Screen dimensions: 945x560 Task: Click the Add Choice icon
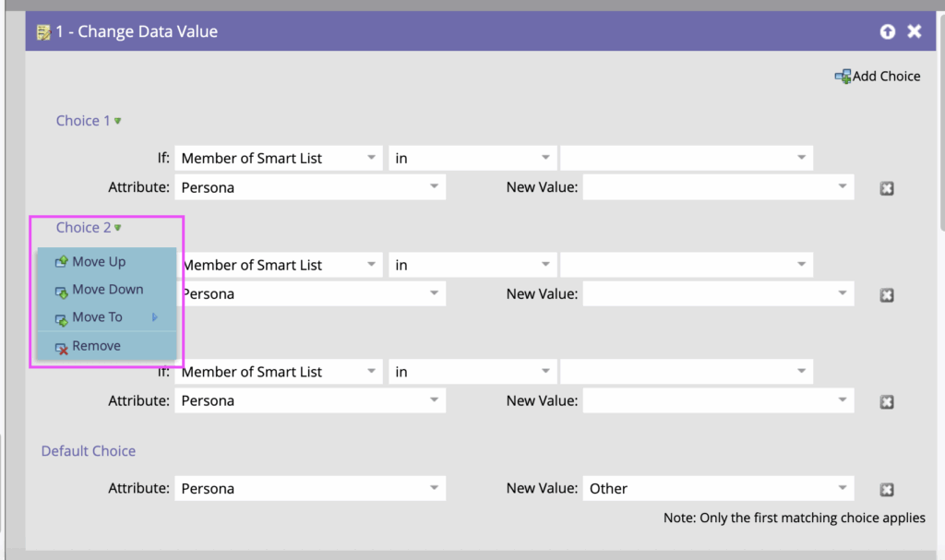pos(843,77)
